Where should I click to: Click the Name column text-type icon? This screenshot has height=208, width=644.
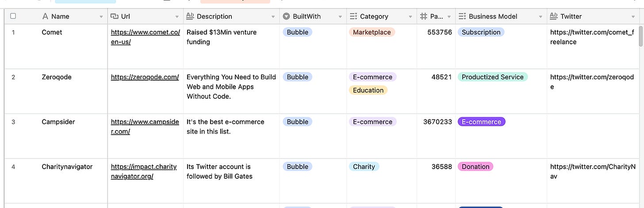tap(45, 16)
